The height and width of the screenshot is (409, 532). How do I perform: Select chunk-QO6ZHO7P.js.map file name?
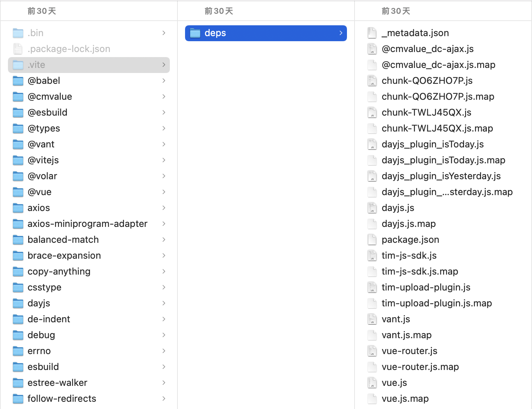438,97
